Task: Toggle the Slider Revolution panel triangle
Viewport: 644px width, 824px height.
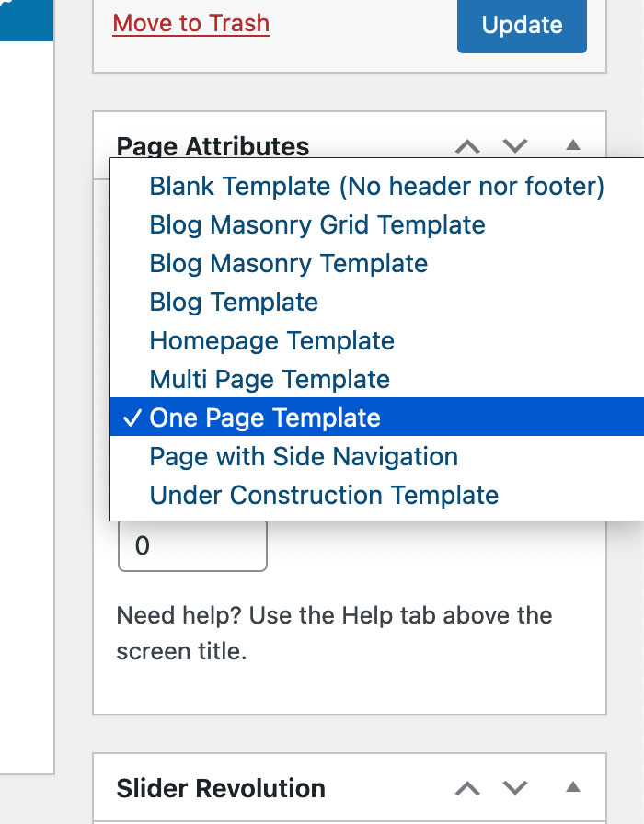Action: [x=572, y=788]
